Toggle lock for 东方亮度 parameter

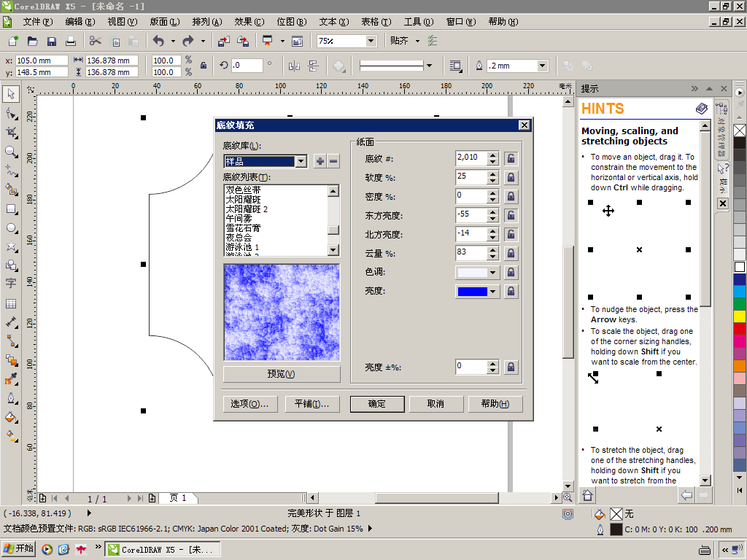(511, 215)
